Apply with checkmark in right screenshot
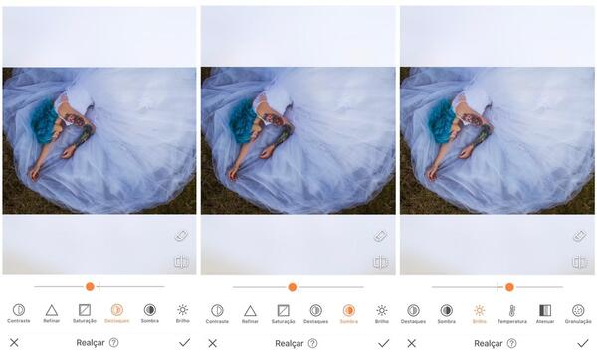597x364 pixels. (x=583, y=343)
